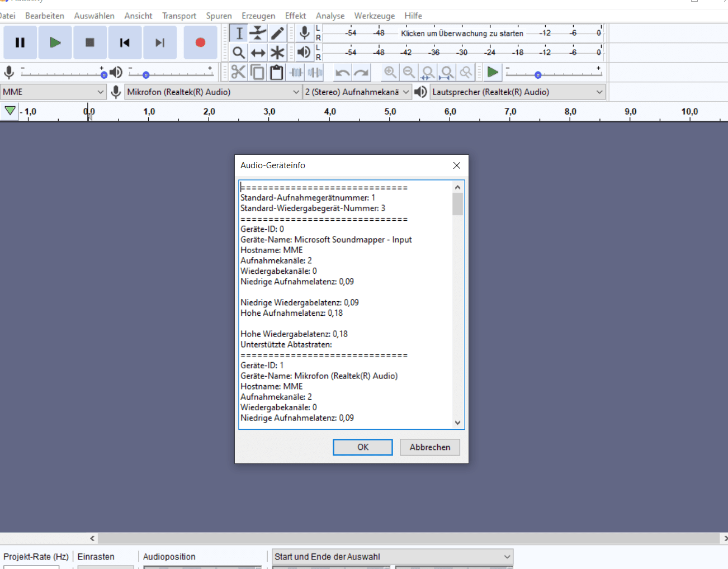728x569 pixels.
Task: Undo the last action
Action: 342,72
